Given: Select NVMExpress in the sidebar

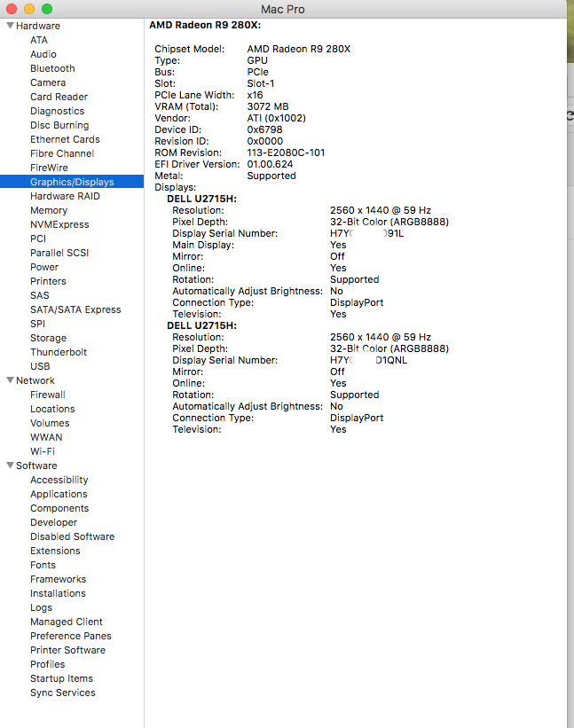Looking at the screenshot, I should pyautogui.click(x=59, y=224).
